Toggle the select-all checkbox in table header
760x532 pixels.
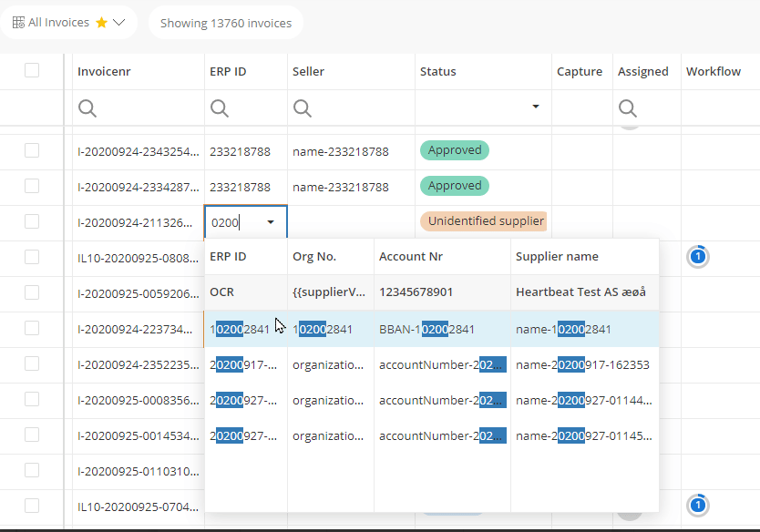point(32,70)
